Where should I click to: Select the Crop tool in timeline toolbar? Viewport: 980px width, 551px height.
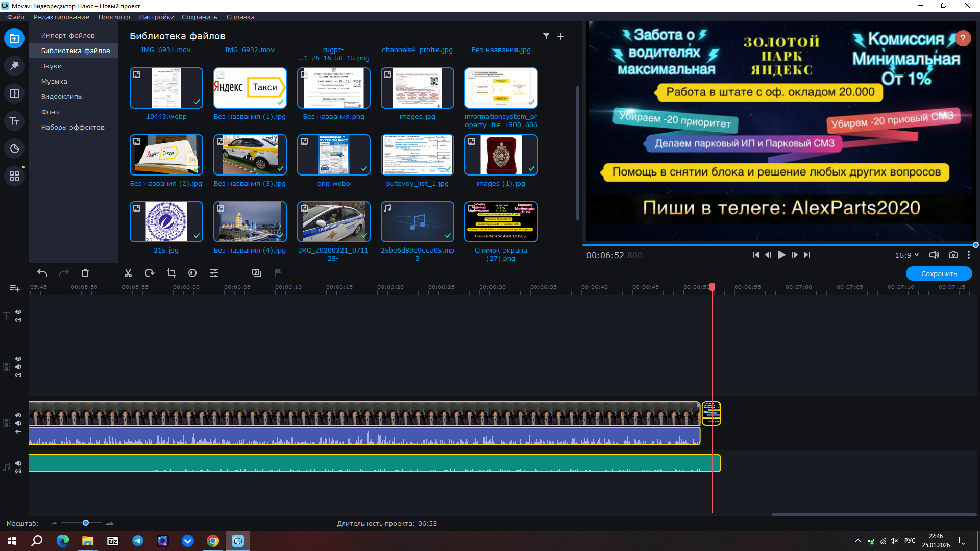coord(171,273)
